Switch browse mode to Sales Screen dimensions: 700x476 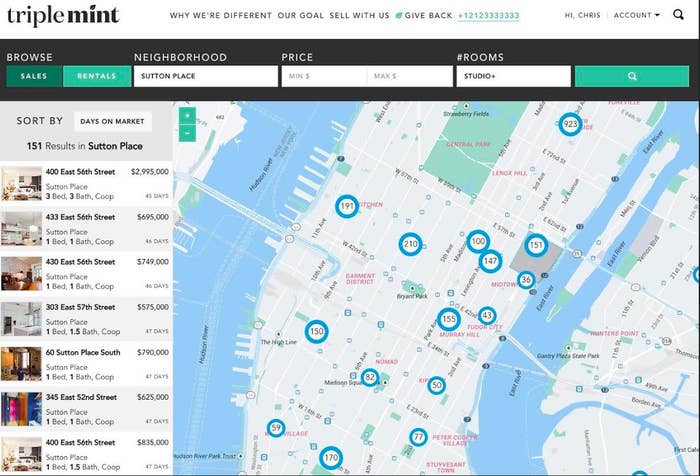[x=34, y=76]
